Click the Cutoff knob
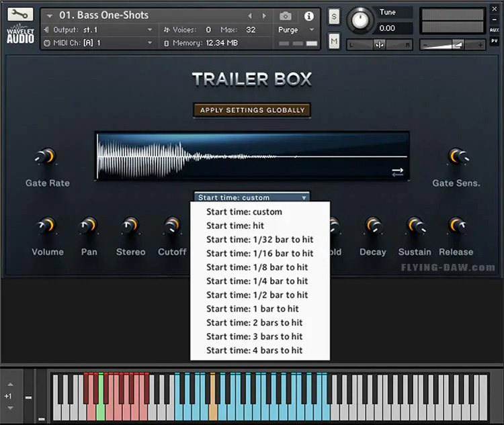Viewport: 504px width, 425px height. coord(173,226)
